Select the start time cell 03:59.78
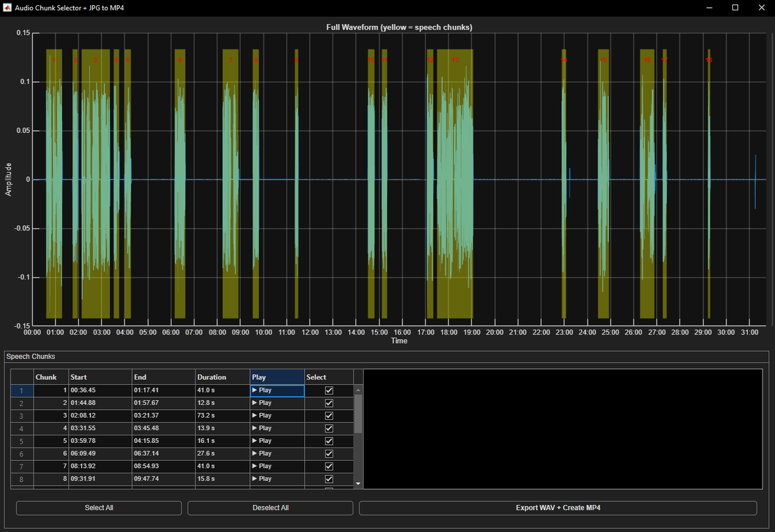 pos(100,441)
